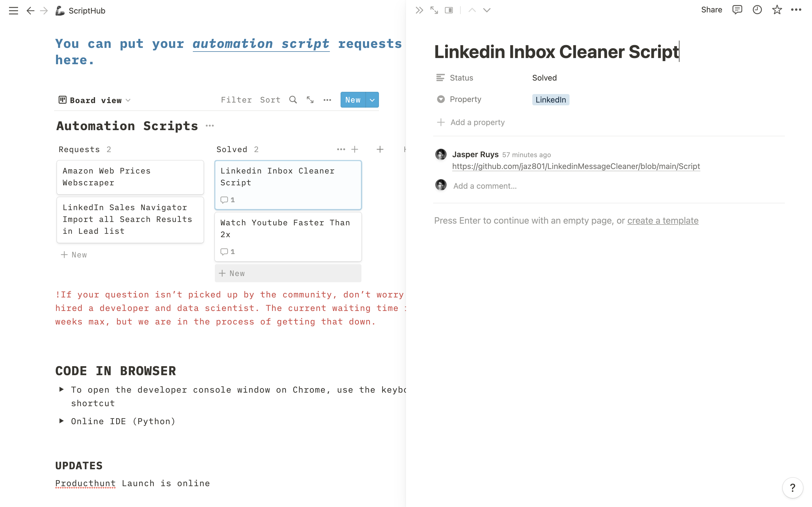Open page in full page mode

(x=434, y=10)
